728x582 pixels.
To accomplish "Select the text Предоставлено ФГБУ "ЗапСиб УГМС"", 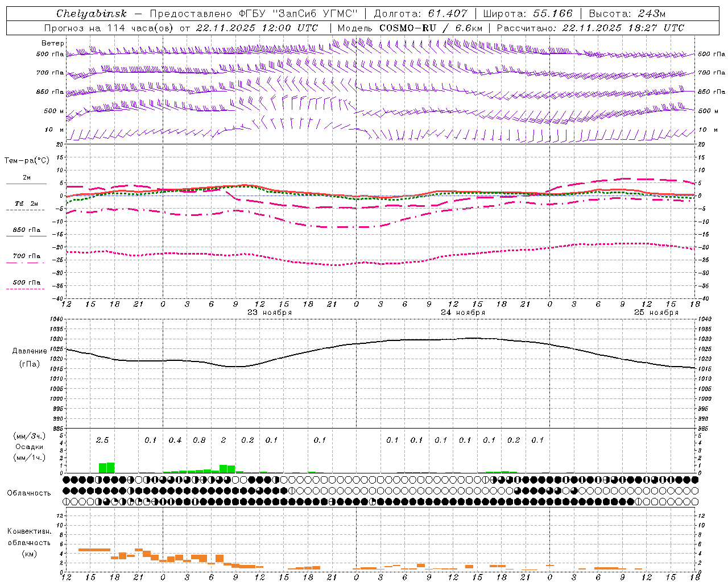I will click(254, 14).
